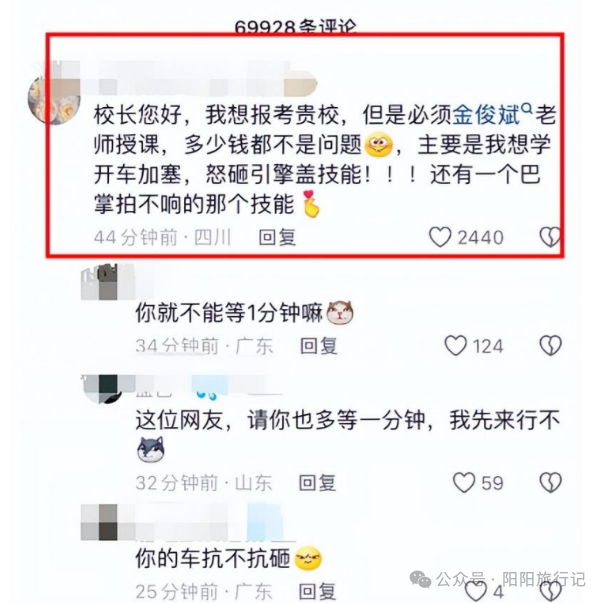Dislike the 山东 user's reply
605x603 pixels.
tap(550, 482)
